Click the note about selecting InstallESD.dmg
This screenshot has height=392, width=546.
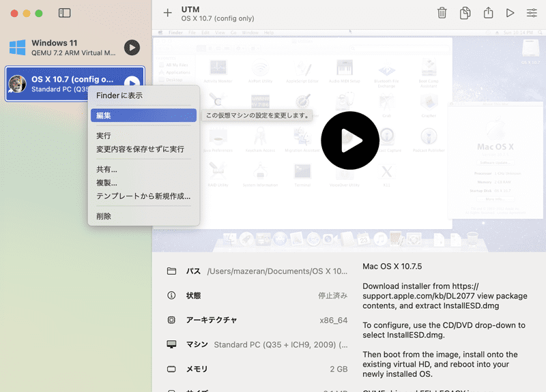point(444,330)
